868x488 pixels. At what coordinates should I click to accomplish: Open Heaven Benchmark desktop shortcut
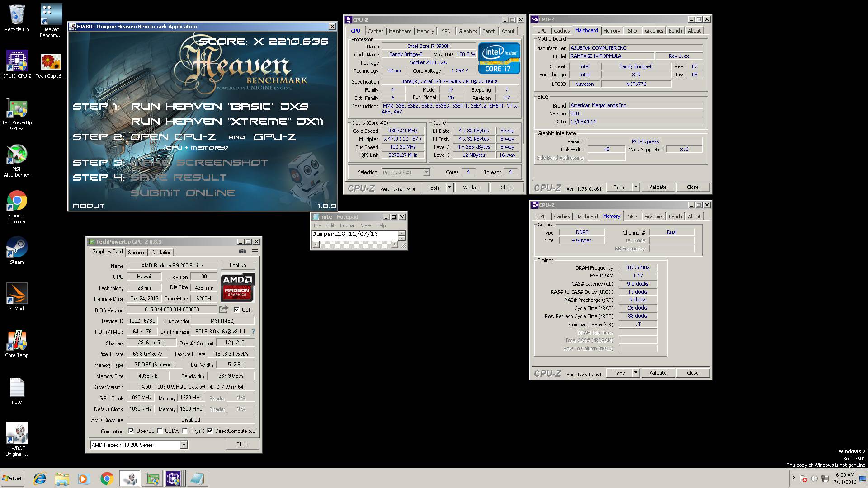[x=51, y=21]
